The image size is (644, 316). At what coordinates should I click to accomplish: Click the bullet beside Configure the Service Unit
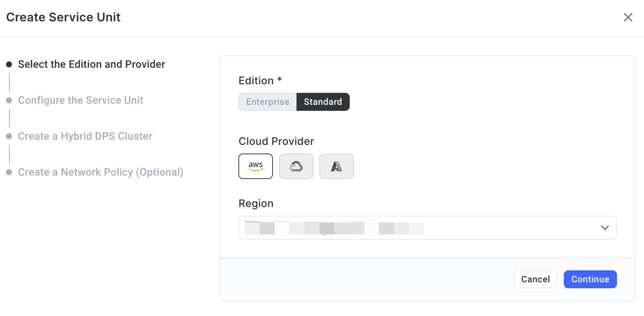(x=9, y=100)
